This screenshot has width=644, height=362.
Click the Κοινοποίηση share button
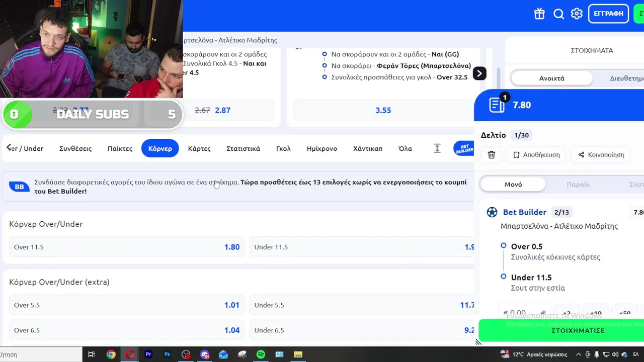(601, 155)
